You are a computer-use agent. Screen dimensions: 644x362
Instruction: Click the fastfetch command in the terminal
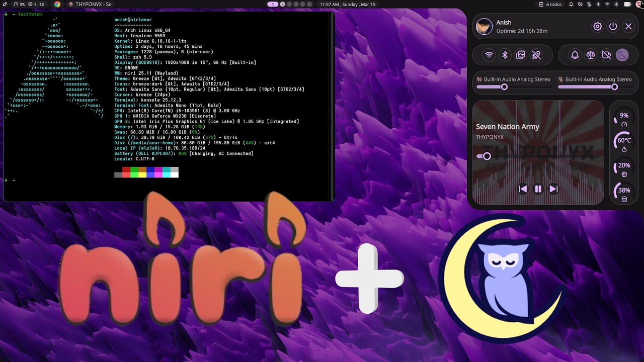click(x=30, y=14)
